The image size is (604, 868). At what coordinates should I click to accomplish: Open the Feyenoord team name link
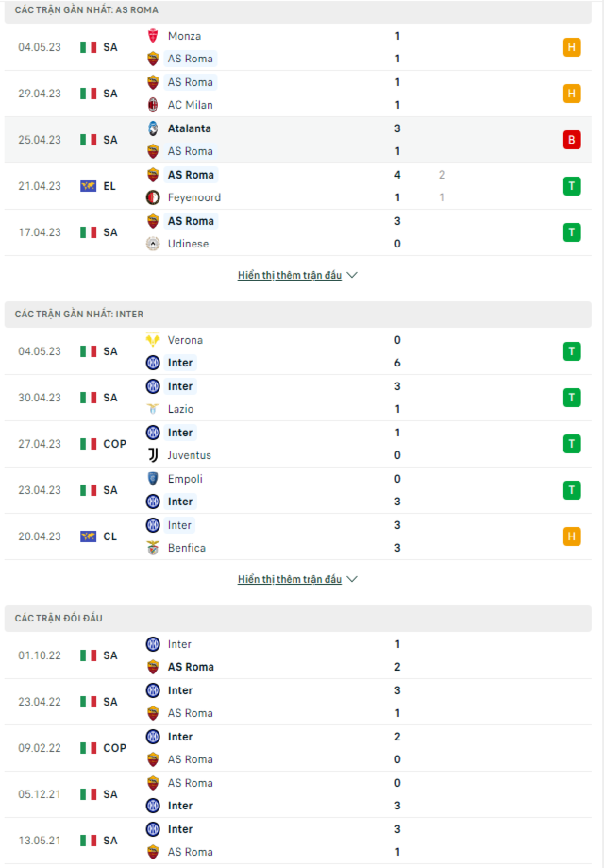point(194,197)
